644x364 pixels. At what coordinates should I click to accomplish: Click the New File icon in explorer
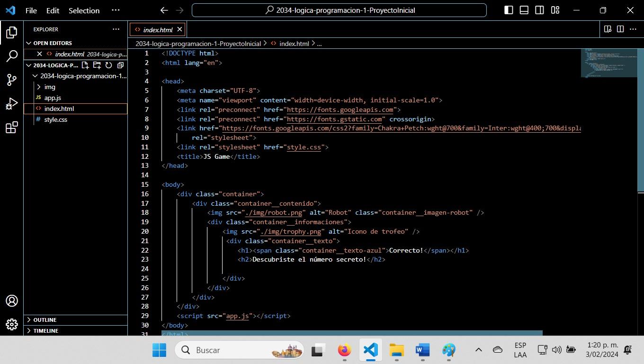(x=85, y=65)
